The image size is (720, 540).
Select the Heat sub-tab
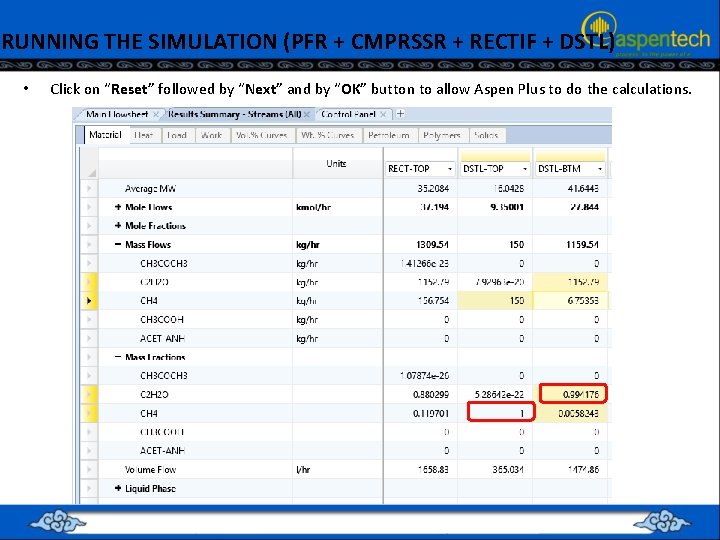(x=144, y=135)
